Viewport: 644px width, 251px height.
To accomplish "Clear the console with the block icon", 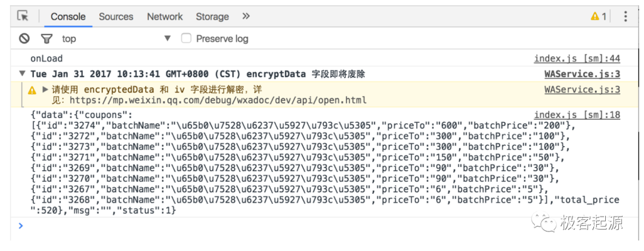I will click(24, 39).
